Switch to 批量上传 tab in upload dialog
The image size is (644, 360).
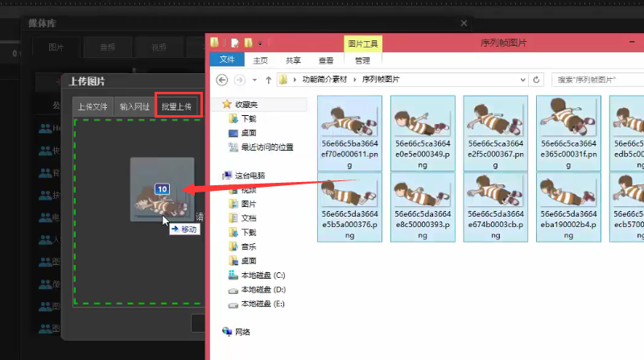coord(176,107)
